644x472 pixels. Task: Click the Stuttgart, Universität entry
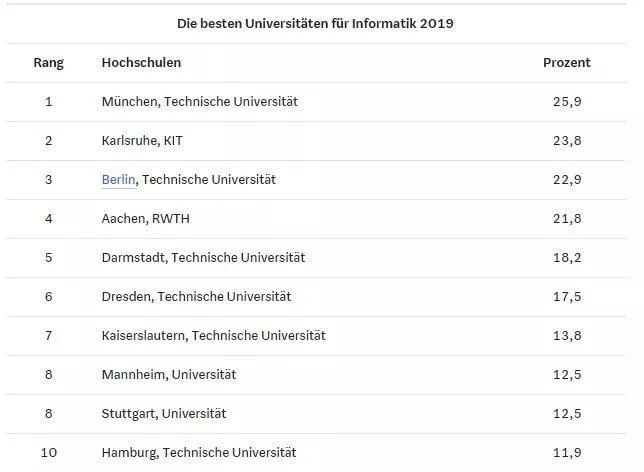(164, 414)
